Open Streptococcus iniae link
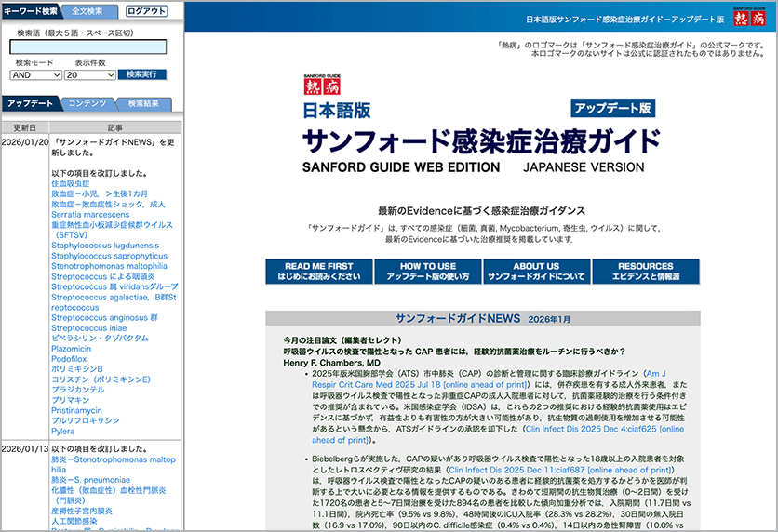This screenshot has width=778, height=532. pyautogui.click(x=88, y=328)
